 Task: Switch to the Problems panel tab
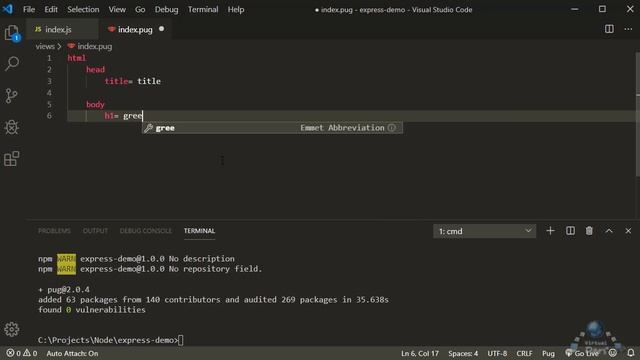[x=54, y=231]
